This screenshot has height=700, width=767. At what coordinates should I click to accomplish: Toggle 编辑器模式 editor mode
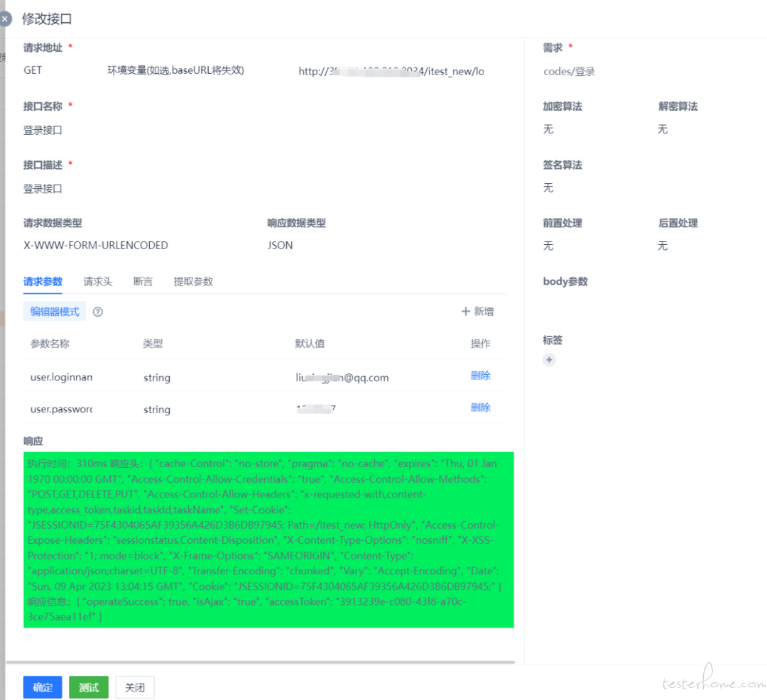coord(55,312)
